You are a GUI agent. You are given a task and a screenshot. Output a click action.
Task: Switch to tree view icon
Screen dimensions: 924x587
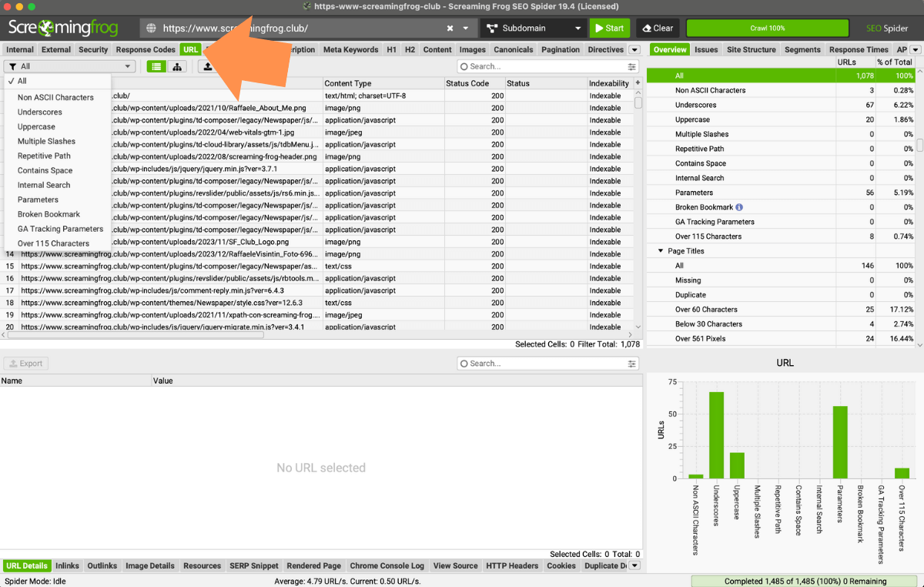pyautogui.click(x=177, y=67)
